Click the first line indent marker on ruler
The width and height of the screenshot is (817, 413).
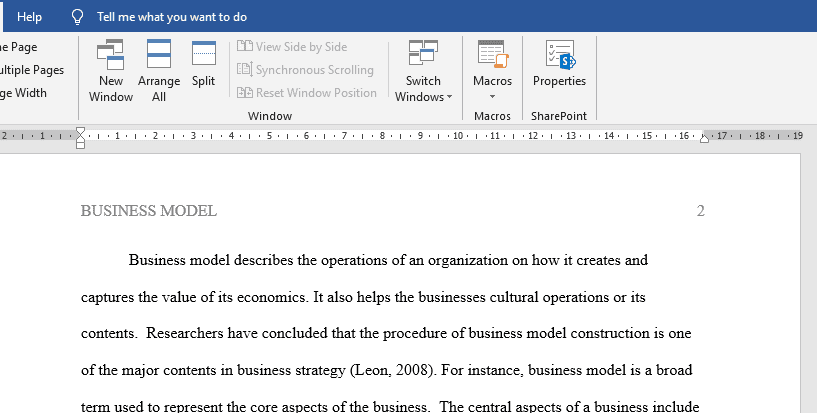click(x=80, y=131)
